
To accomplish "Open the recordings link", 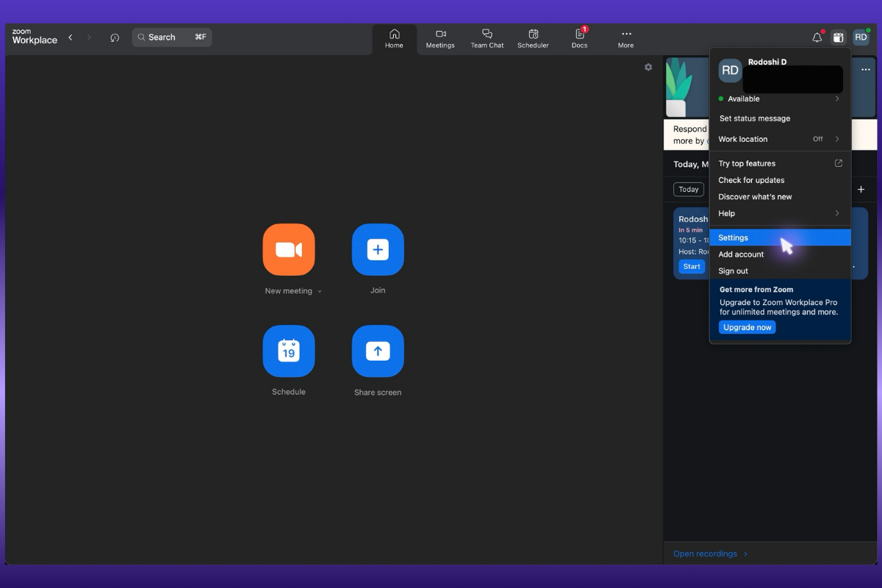I will [710, 553].
